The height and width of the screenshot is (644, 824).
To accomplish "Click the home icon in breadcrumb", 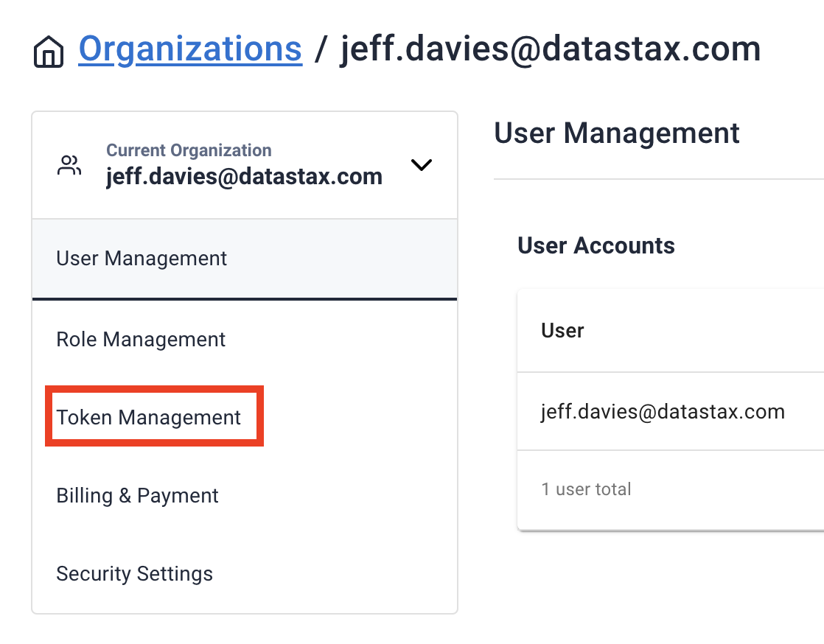I will pyautogui.click(x=49, y=52).
